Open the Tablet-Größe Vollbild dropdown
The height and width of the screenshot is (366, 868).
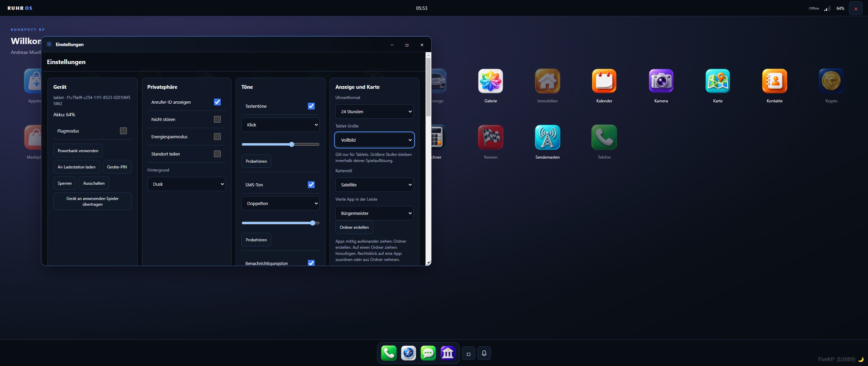[374, 140]
